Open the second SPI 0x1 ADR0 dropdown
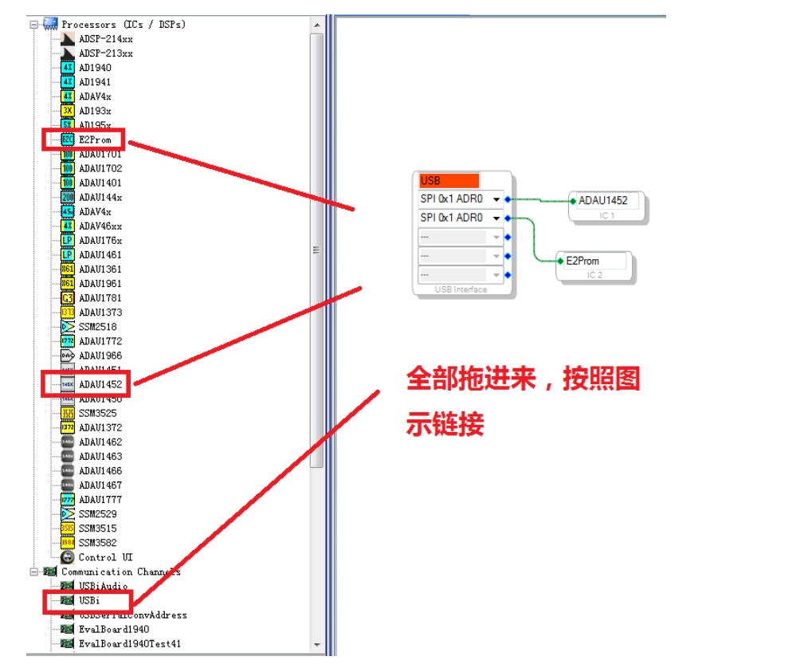 coord(496,218)
